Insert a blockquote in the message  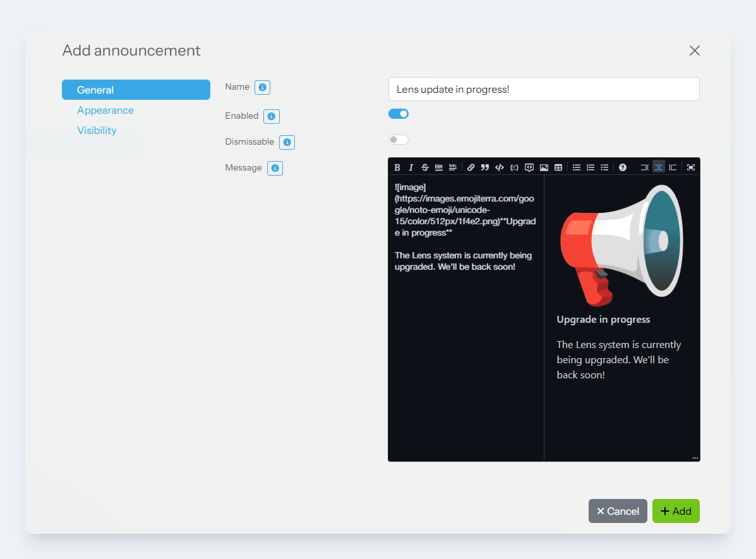coord(485,167)
